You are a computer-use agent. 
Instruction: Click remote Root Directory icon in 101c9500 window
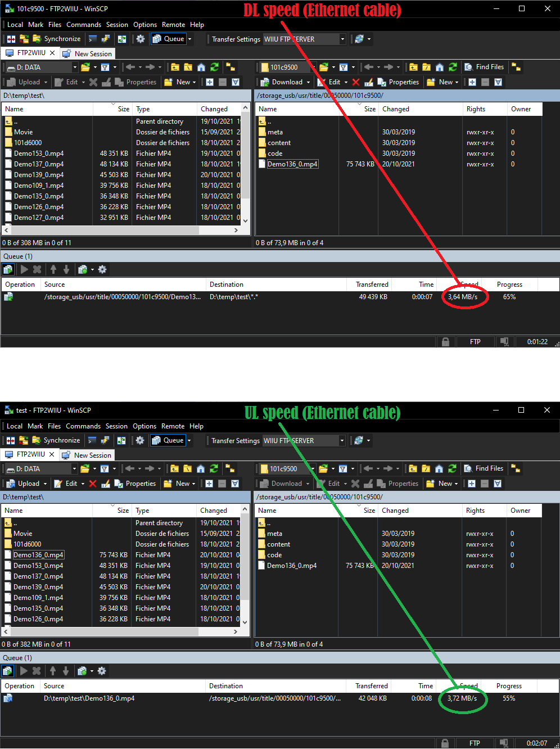click(426, 67)
